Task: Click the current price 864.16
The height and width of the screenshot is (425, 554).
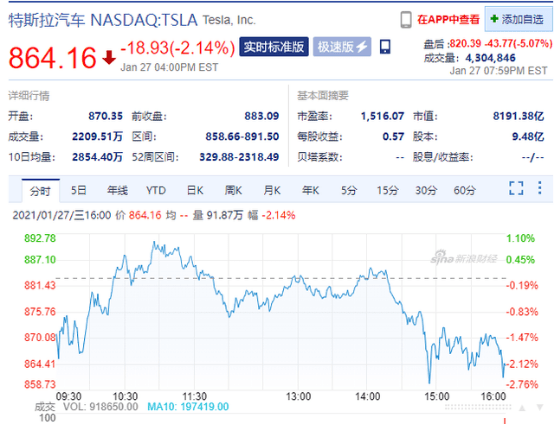Action: [52, 58]
